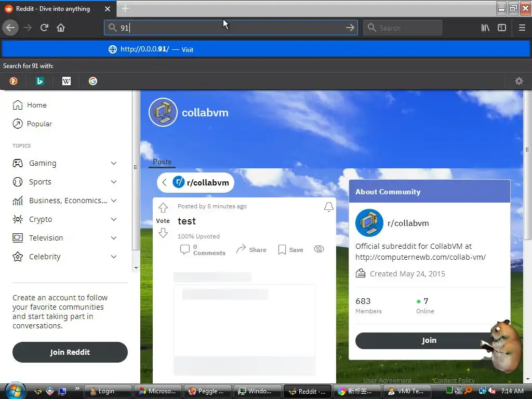Reload the current page

(x=44, y=28)
